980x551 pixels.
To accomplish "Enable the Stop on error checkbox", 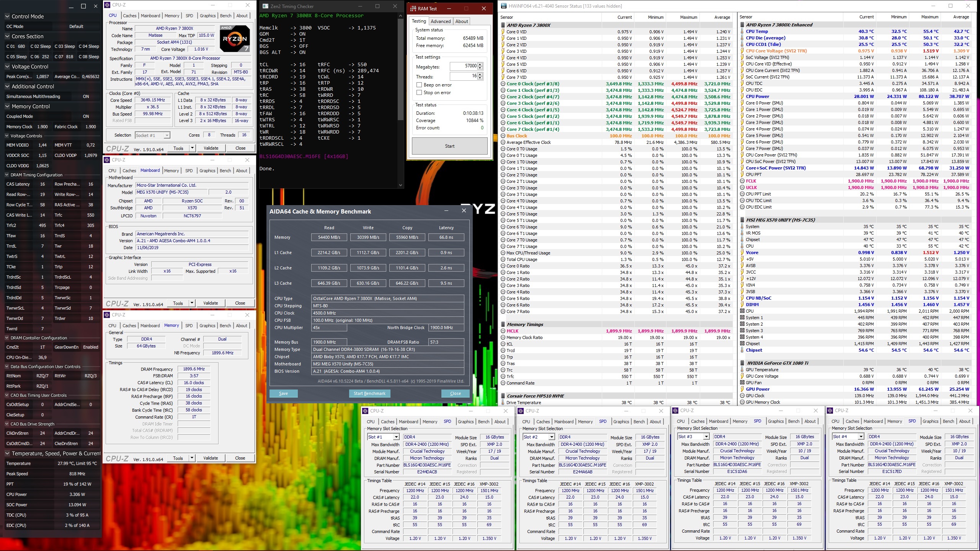I will click(x=419, y=93).
